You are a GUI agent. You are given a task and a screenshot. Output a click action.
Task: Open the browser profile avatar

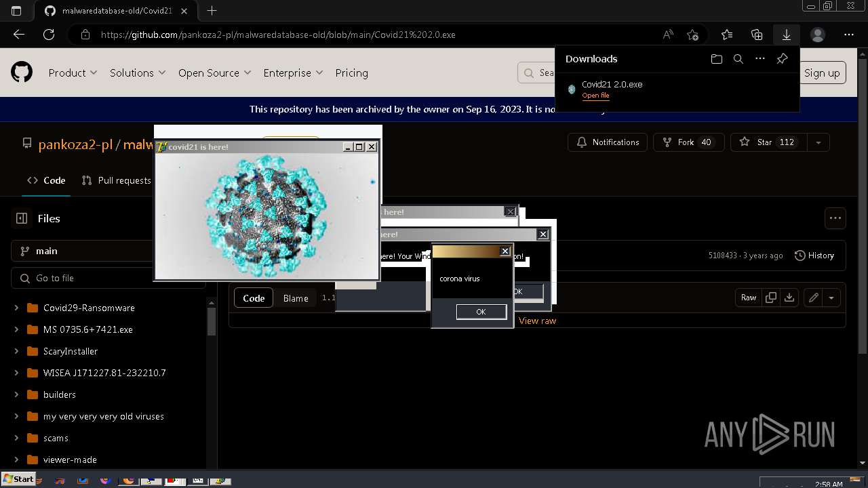coord(818,35)
